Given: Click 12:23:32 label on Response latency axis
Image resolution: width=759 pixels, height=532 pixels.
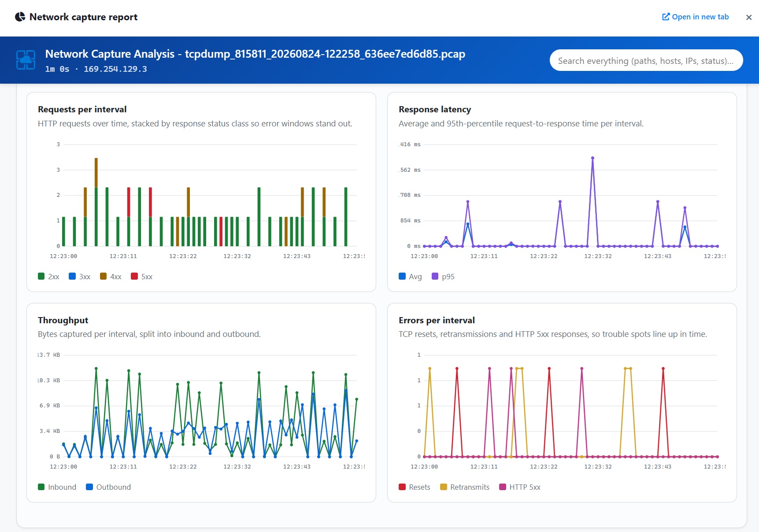Looking at the screenshot, I should (x=598, y=256).
